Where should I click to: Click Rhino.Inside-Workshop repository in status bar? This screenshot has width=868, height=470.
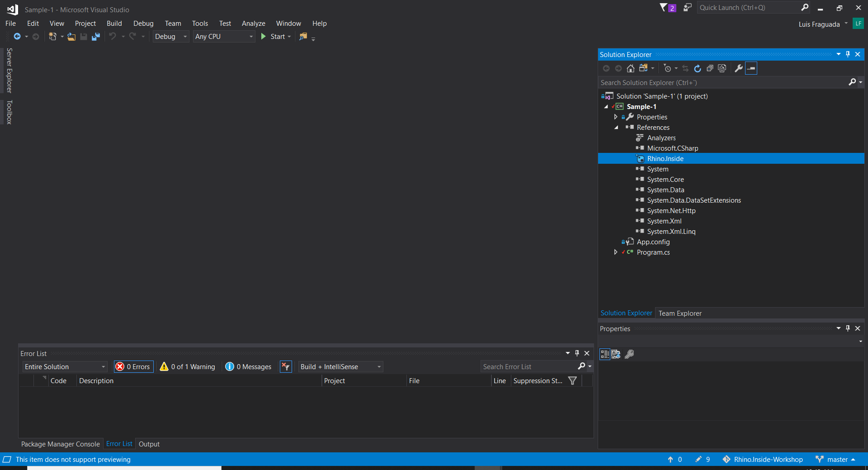[x=763, y=459]
